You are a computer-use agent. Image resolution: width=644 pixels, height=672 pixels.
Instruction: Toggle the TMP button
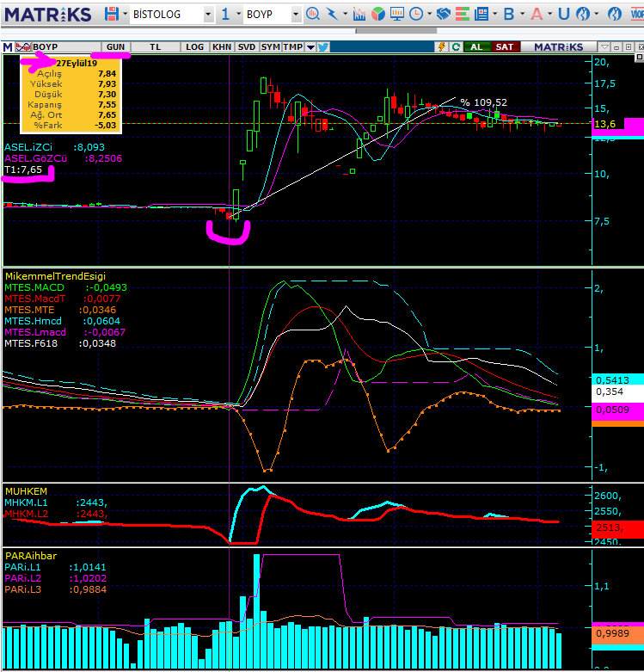coord(293,46)
